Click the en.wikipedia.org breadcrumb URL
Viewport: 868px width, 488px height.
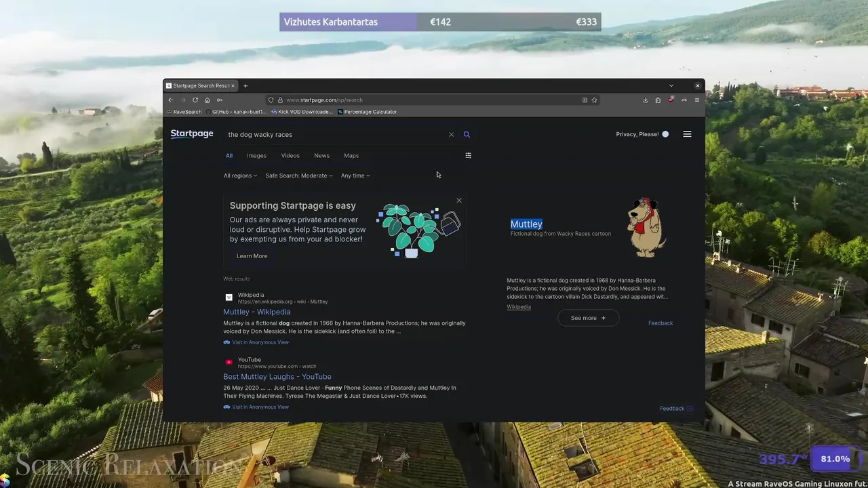coord(283,302)
